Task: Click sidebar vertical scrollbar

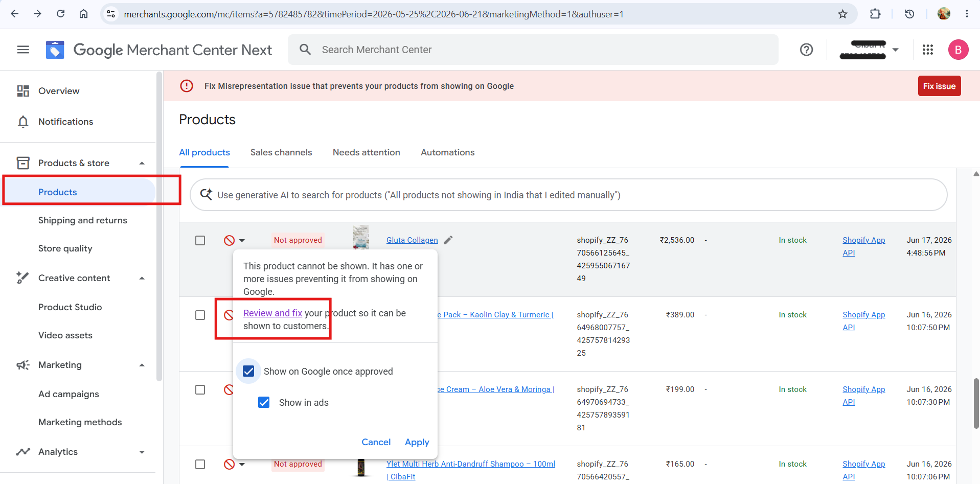Action: pyautogui.click(x=159, y=226)
